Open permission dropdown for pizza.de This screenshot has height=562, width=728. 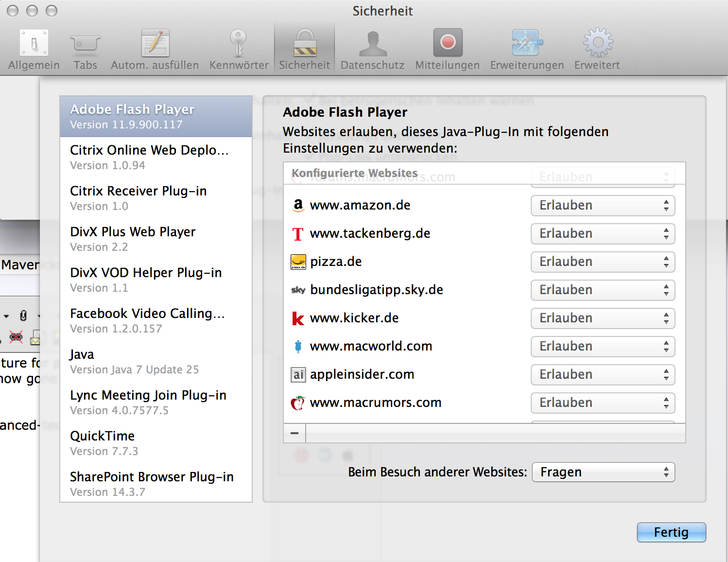coord(603,262)
